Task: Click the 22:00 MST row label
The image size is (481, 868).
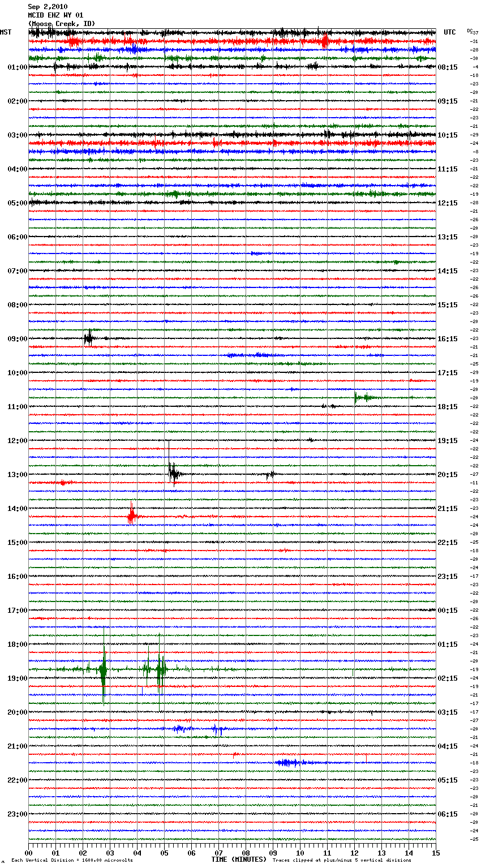Action: [18, 780]
